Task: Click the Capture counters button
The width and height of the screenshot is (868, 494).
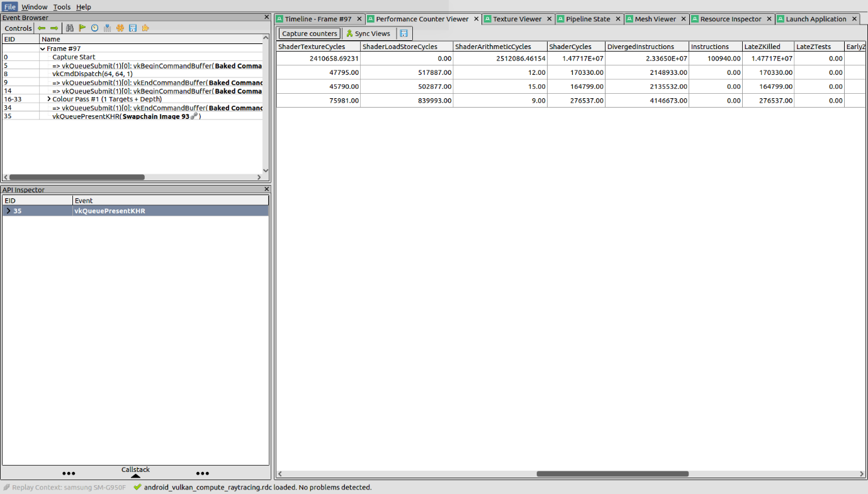Action: click(309, 33)
